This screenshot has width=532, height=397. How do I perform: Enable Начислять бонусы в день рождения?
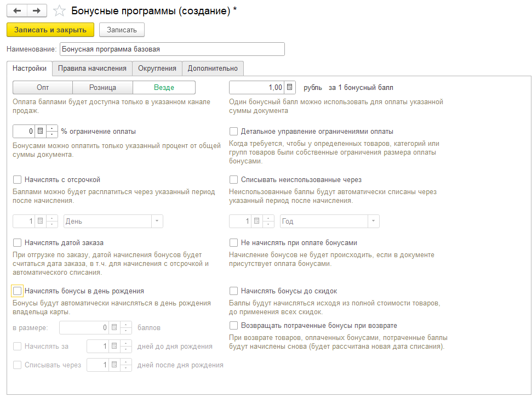pyautogui.click(x=17, y=291)
